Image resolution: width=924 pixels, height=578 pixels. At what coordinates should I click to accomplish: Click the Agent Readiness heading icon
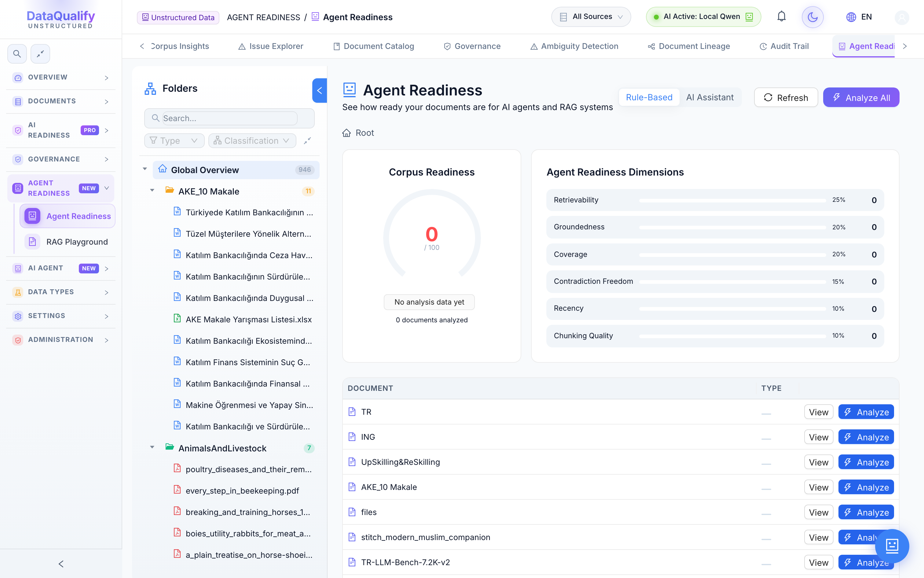coord(349,89)
